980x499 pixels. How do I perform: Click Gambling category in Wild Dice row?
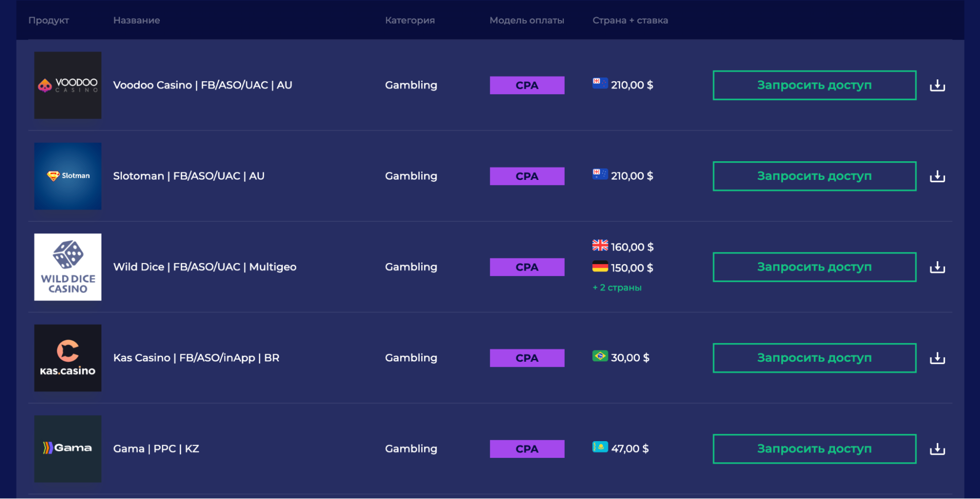[411, 267]
